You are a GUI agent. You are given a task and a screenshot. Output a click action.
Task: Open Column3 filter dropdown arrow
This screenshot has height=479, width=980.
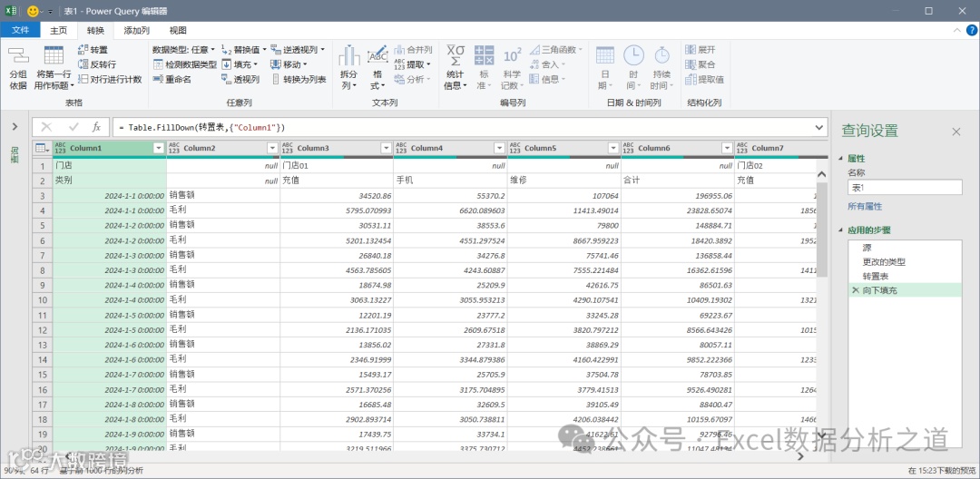pos(386,148)
